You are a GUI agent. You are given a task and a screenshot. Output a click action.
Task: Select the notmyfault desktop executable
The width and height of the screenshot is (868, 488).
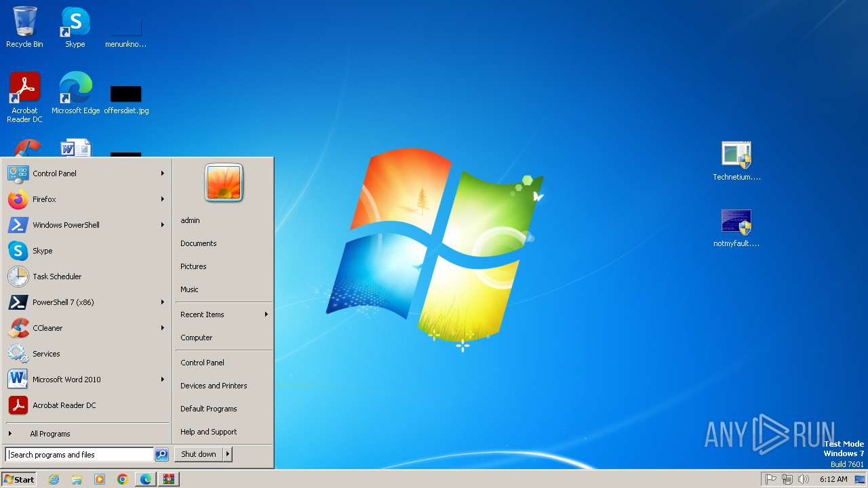[736, 228]
